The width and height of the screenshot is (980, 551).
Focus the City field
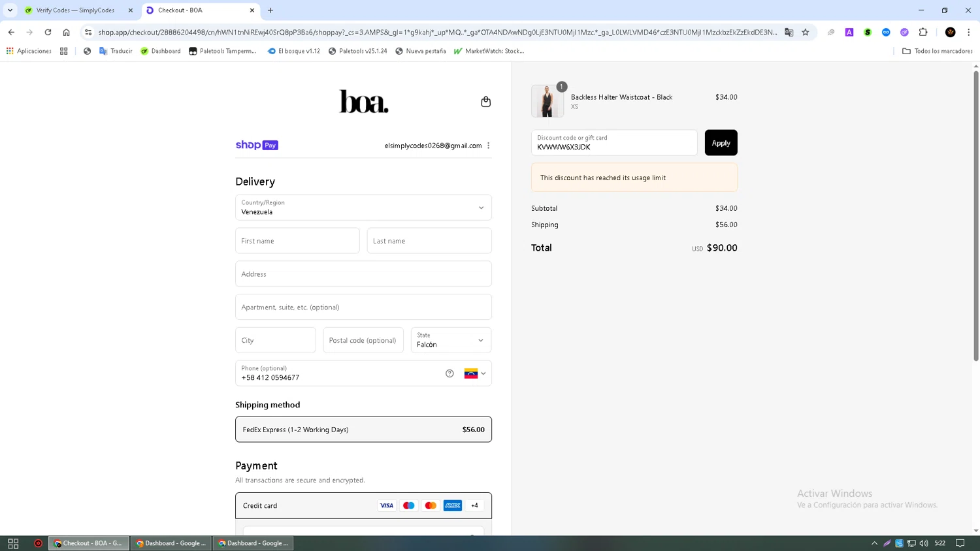click(x=276, y=340)
